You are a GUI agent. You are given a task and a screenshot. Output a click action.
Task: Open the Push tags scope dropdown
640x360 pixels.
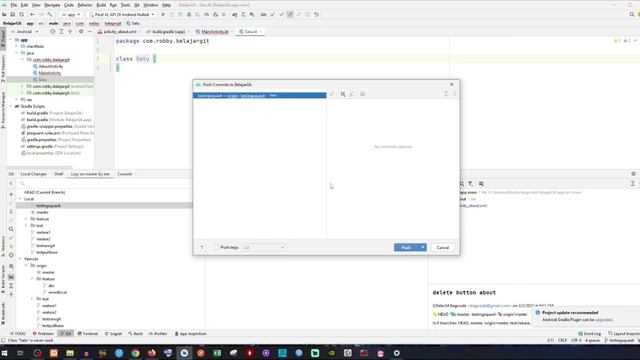264,247
